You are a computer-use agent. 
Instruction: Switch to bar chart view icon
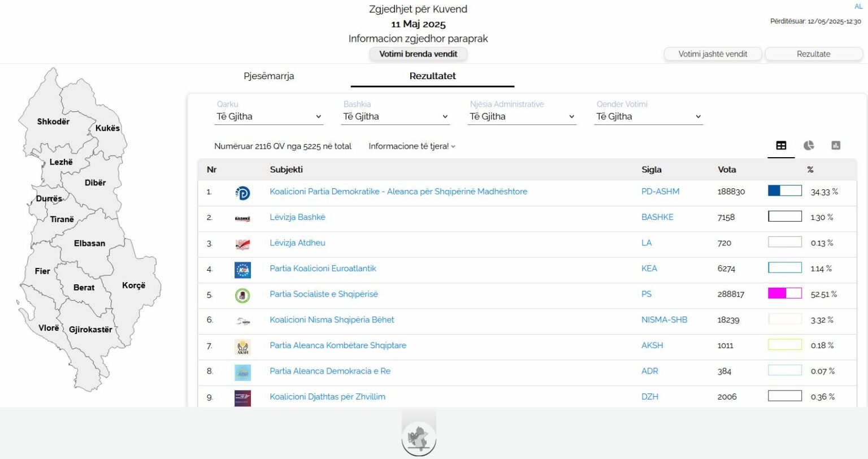coord(836,146)
